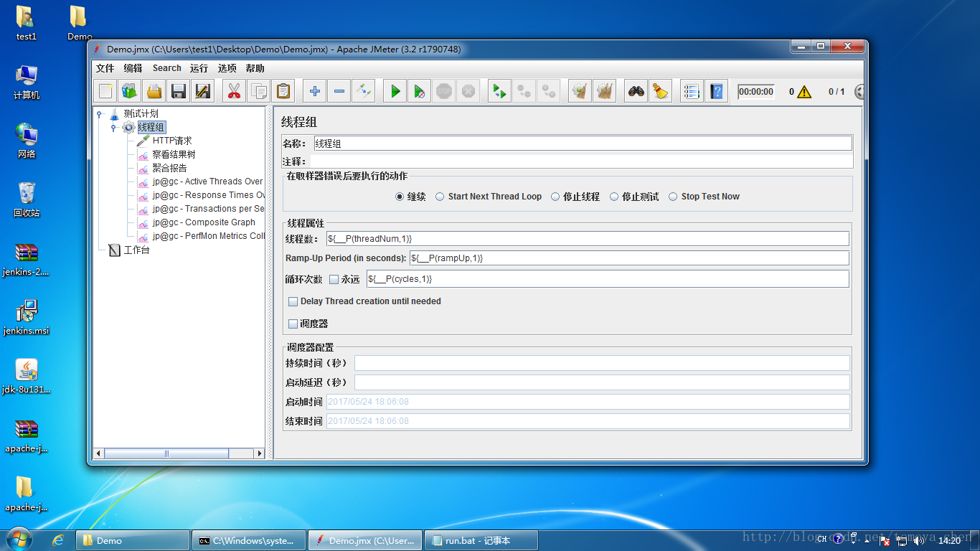
Task: Start the test with the green play icon
Action: [x=395, y=91]
